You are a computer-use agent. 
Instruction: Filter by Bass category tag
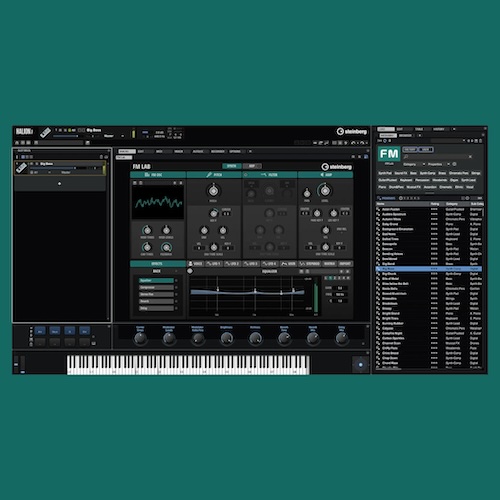[x=413, y=173]
